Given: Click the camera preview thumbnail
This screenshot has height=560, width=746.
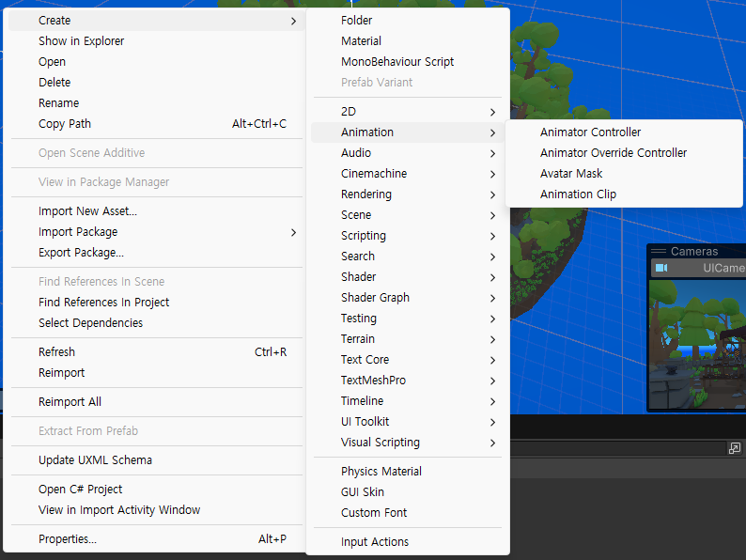Looking at the screenshot, I should pyautogui.click(x=697, y=345).
